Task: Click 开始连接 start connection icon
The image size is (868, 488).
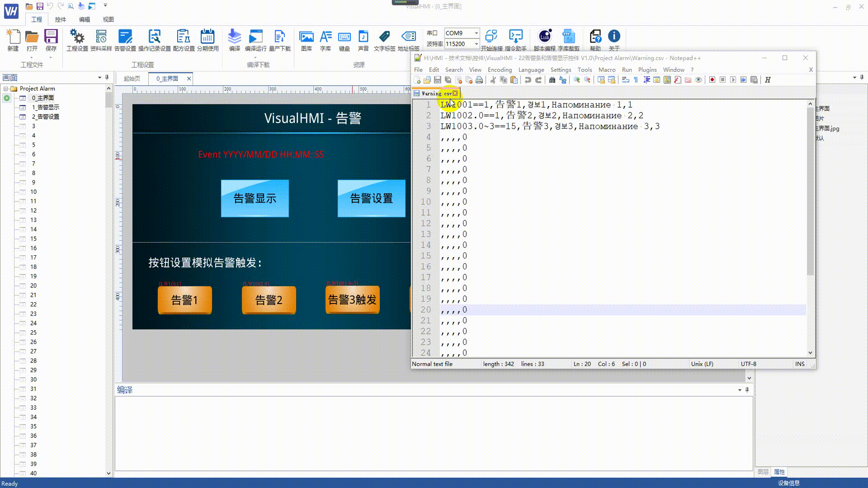Action: coord(491,37)
